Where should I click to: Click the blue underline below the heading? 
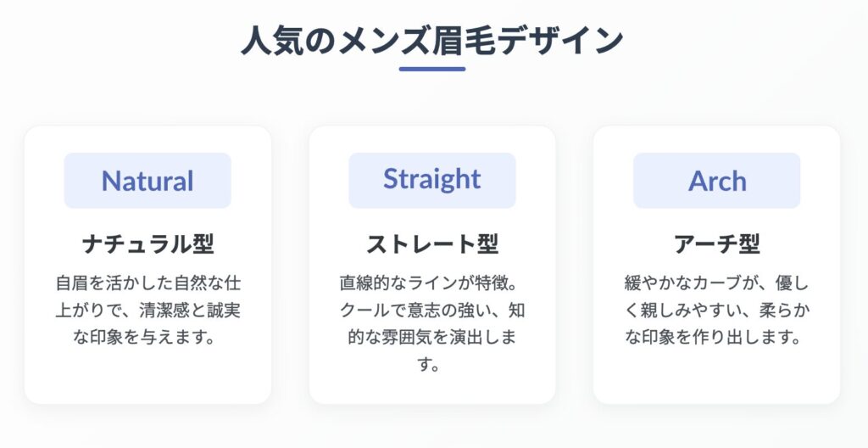pos(432,70)
